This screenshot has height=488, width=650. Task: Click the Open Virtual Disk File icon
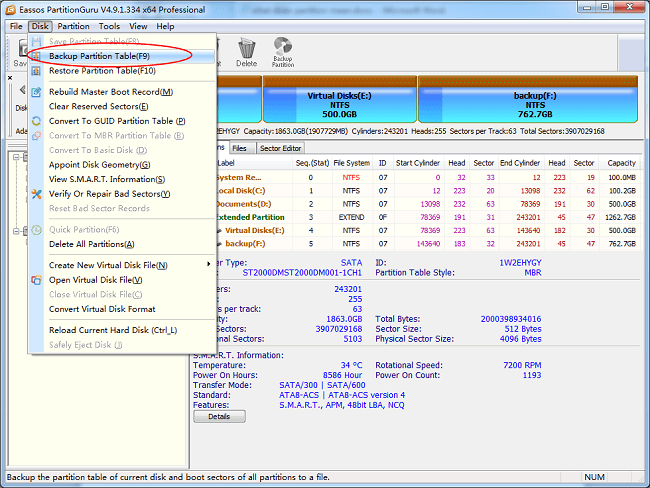tap(36, 280)
